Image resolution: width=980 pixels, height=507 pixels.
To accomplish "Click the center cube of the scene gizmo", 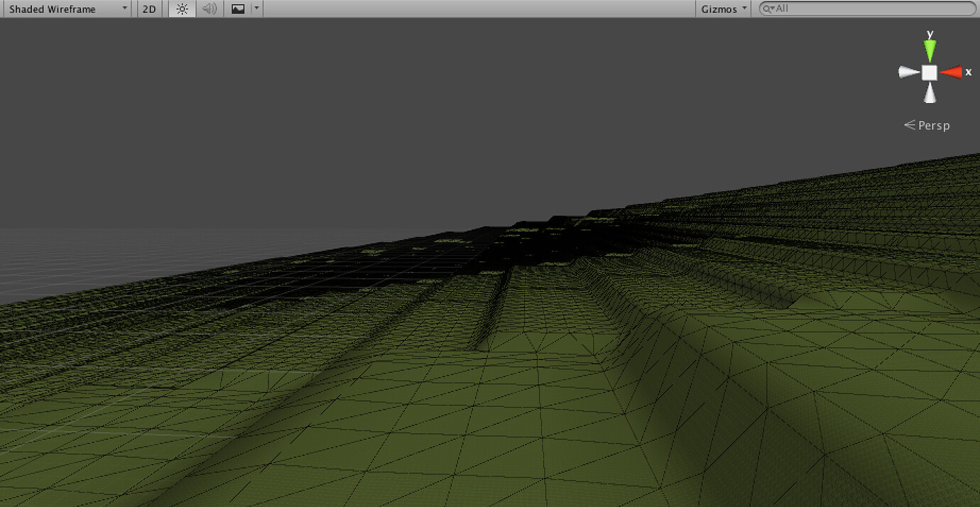I will click(930, 72).
